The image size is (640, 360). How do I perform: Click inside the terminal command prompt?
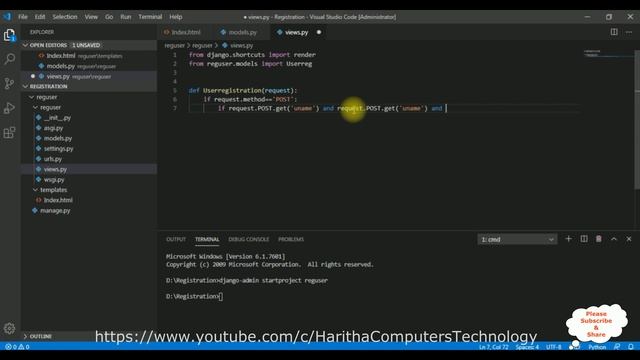pyautogui.click(x=221, y=296)
